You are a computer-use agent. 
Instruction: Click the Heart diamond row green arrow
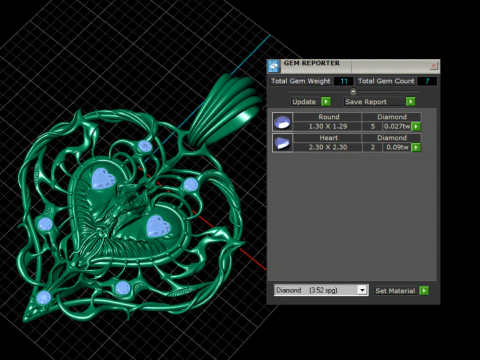click(416, 147)
